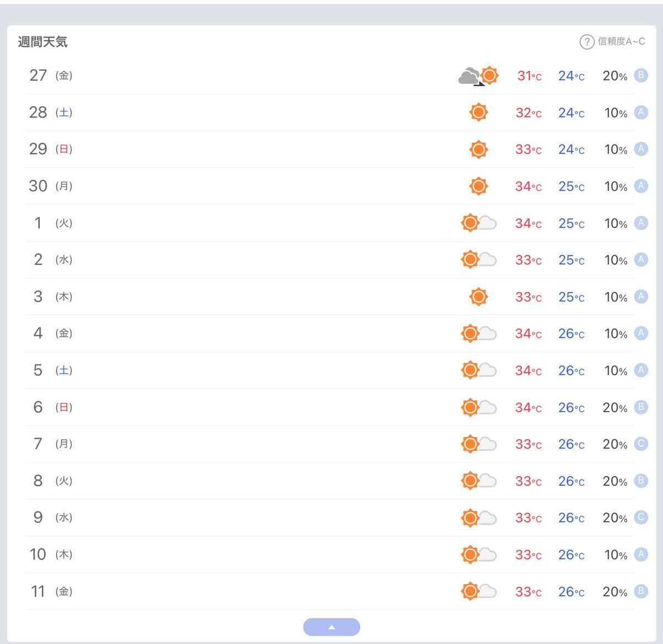663x644 pixels.
Task: Click the 34°C high for the 4th
Action: (528, 333)
